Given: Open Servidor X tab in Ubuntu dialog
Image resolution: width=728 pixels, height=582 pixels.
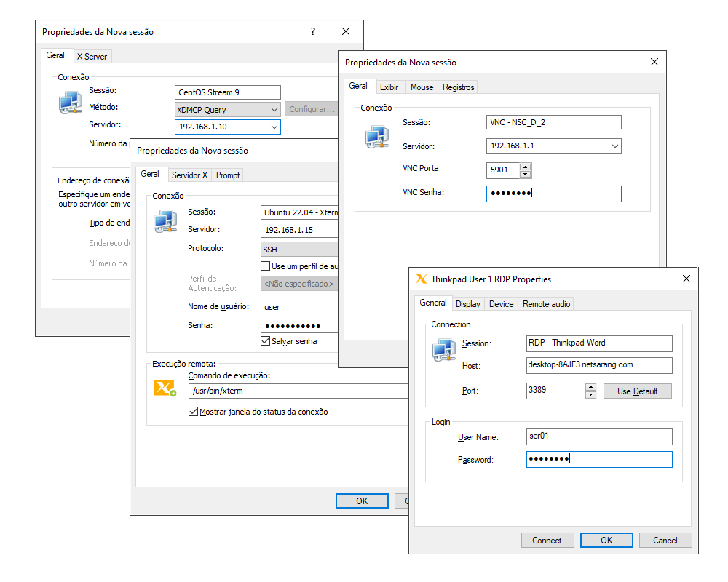Looking at the screenshot, I should pos(189,175).
